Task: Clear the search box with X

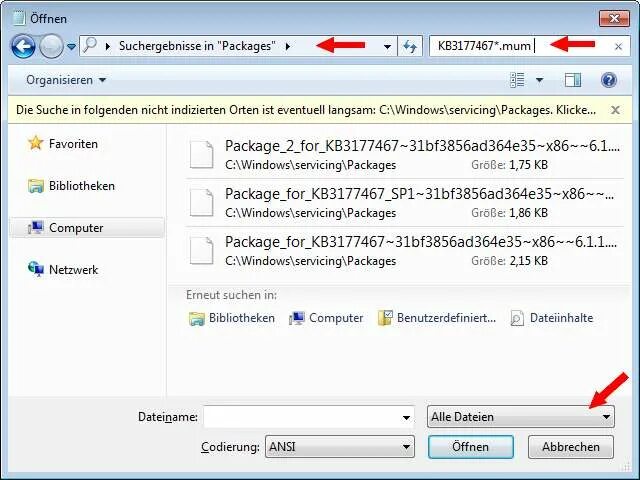Action: tap(618, 47)
